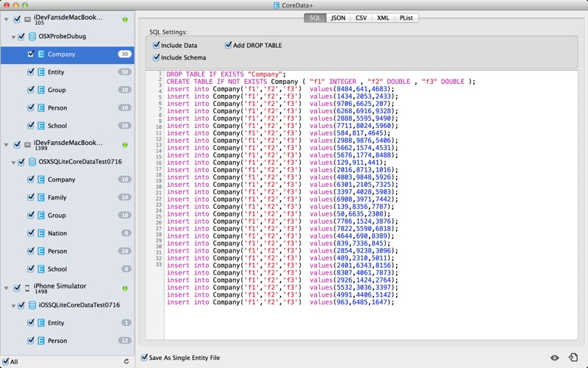Click the preview eye icon at bottom right
Screen dimensions: 588x368
coord(555,358)
